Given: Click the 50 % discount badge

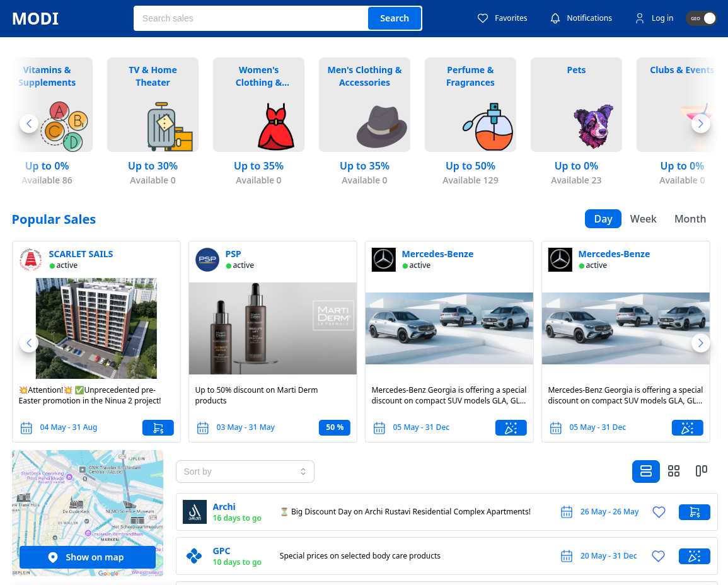Looking at the screenshot, I should coord(334,427).
